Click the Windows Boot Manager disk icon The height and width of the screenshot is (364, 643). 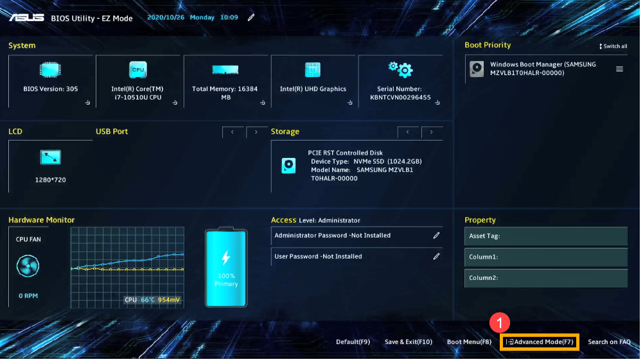pyautogui.click(x=478, y=69)
